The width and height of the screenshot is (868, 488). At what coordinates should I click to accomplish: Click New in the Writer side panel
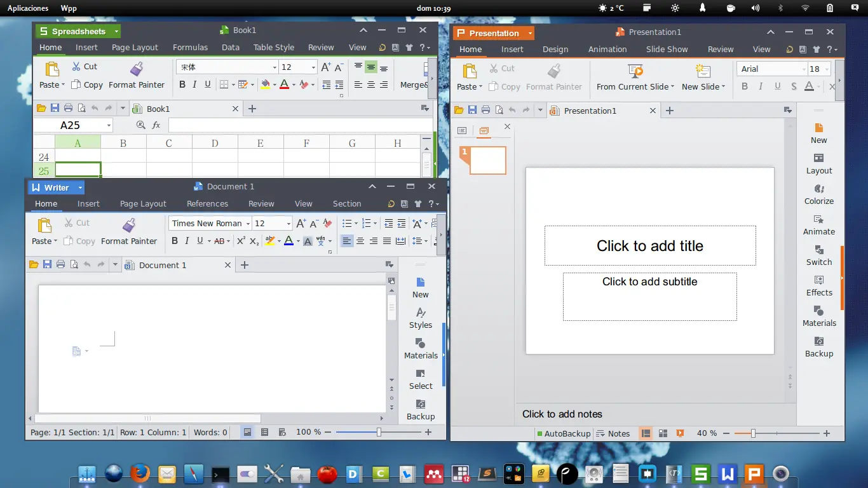(x=421, y=287)
